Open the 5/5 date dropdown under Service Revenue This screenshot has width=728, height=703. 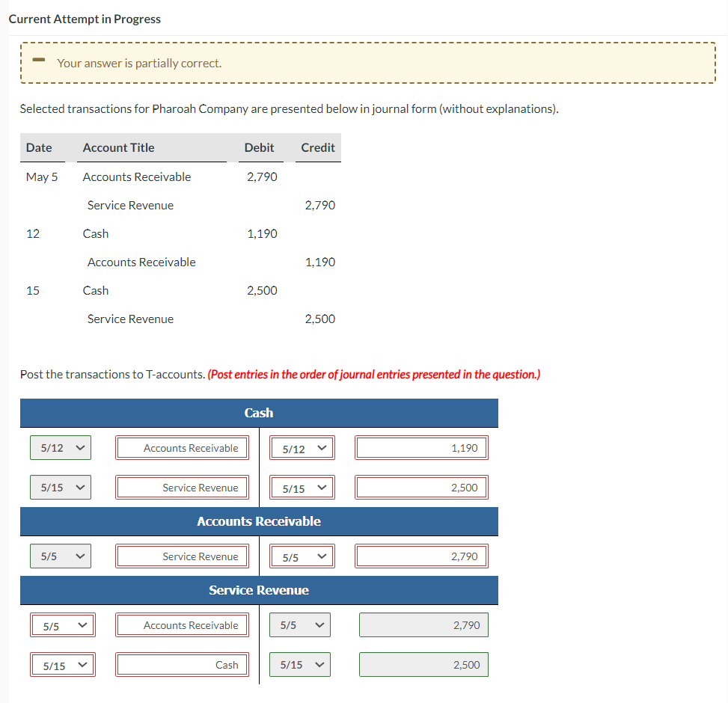(62, 624)
